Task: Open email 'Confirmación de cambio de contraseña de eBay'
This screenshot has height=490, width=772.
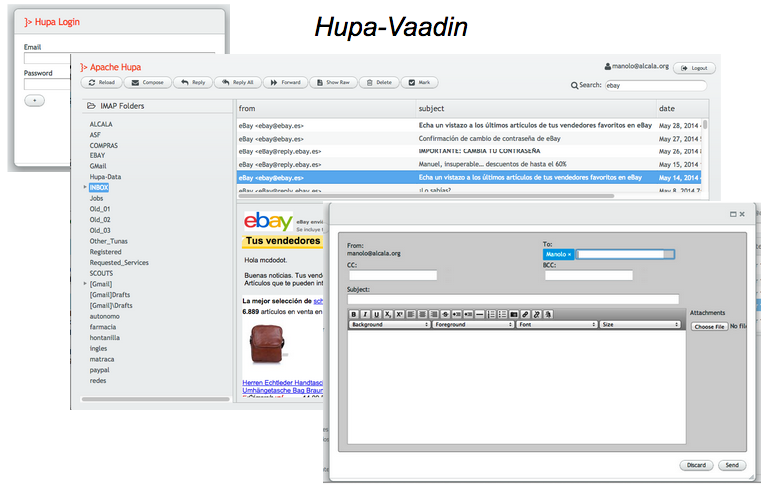Action: (490, 139)
